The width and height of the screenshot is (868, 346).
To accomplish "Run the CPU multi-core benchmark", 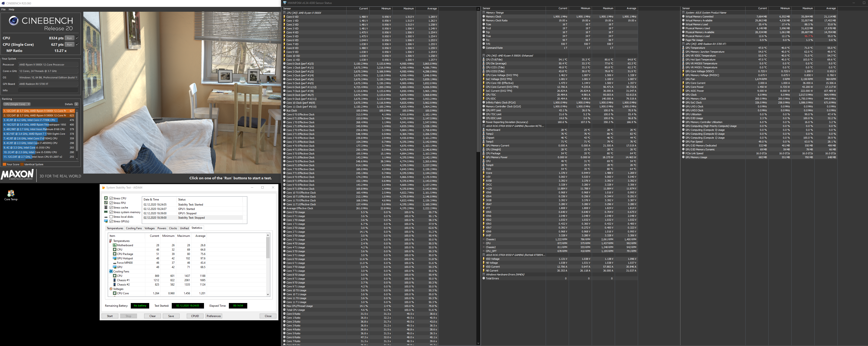I will coord(69,38).
